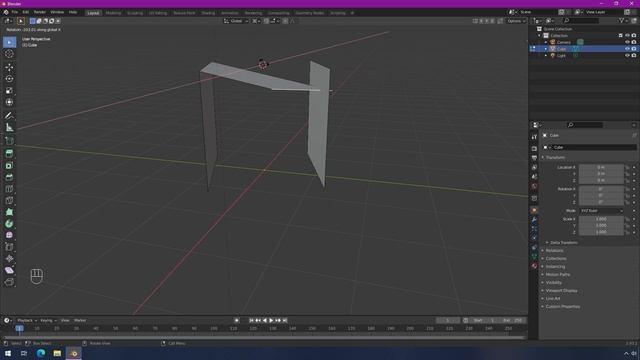Viewport: 640px width, 360px height.
Task: Click the Location X input field
Action: [601, 167]
